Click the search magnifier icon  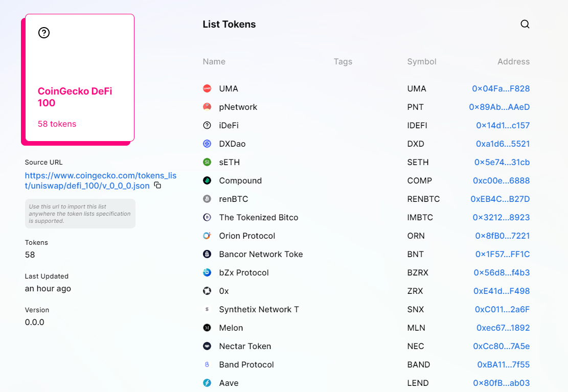(x=525, y=24)
